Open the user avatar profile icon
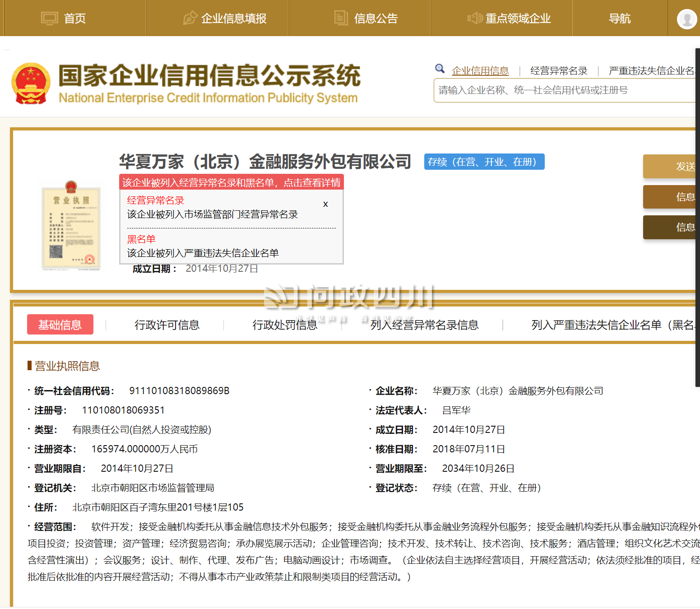This screenshot has height=609, width=700. (x=686, y=19)
